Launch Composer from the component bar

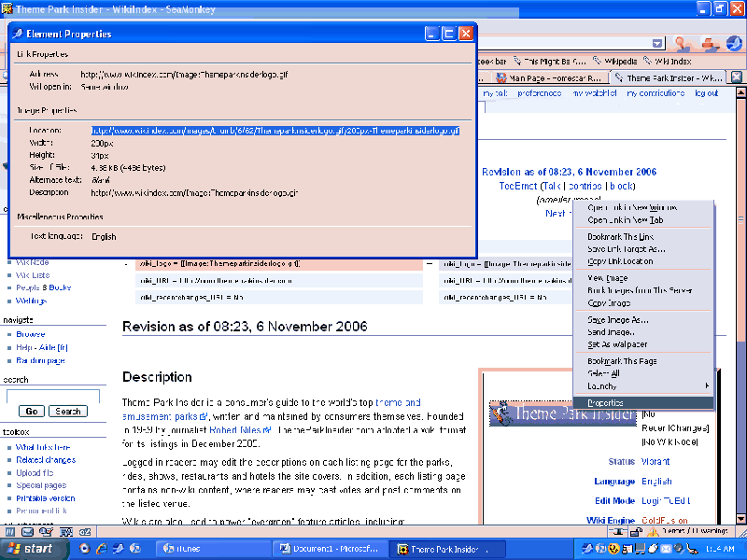tap(45, 532)
